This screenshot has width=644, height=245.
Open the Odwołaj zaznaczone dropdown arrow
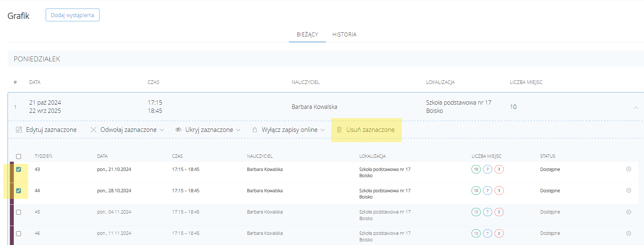[x=162, y=130]
